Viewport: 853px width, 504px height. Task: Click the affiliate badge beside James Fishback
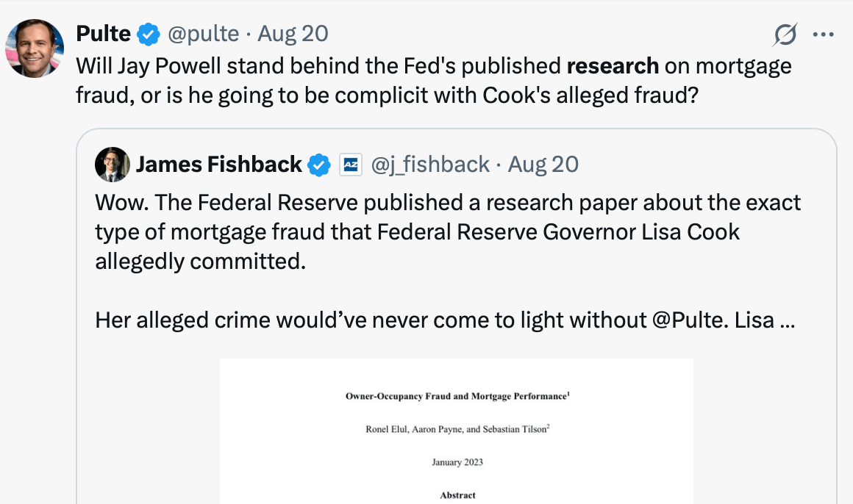point(351,165)
